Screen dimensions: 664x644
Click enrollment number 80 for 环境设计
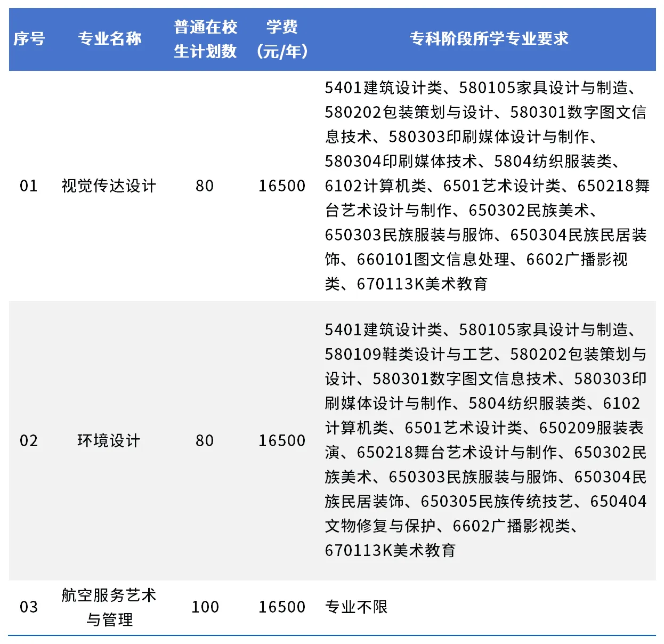(x=205, y=441)
